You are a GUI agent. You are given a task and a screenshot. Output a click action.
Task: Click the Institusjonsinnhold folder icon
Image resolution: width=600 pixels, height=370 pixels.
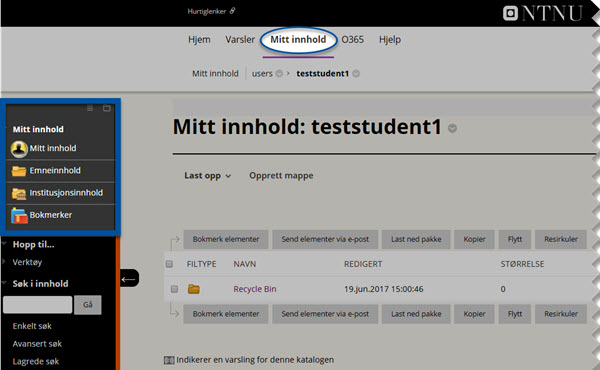click(x=18, y=194)
